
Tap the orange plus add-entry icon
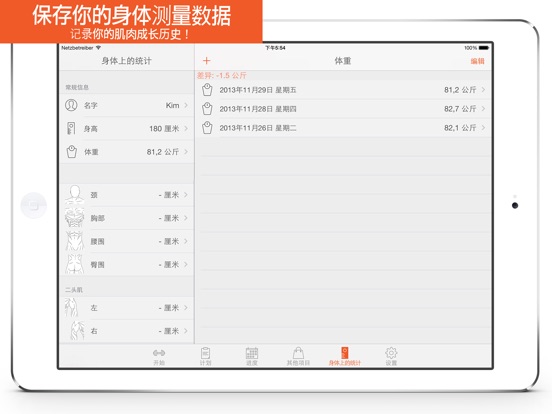click(206, 61)
